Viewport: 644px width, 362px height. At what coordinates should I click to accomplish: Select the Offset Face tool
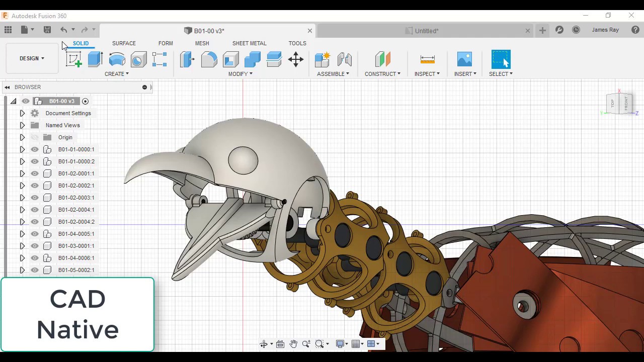coord(274,59)
